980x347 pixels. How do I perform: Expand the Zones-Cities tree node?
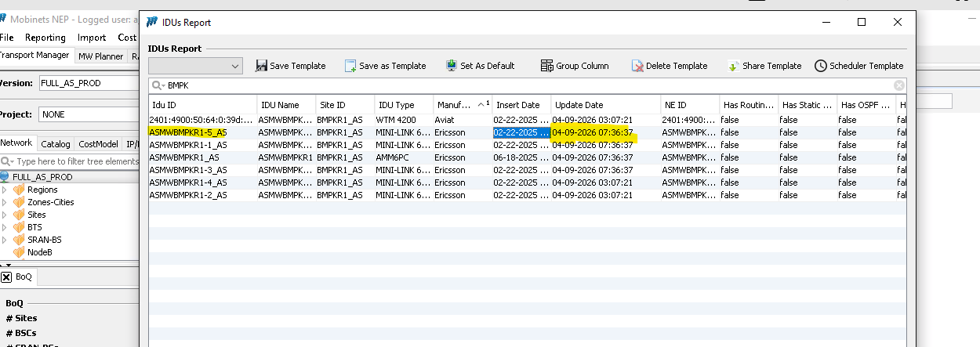point(5,202)
